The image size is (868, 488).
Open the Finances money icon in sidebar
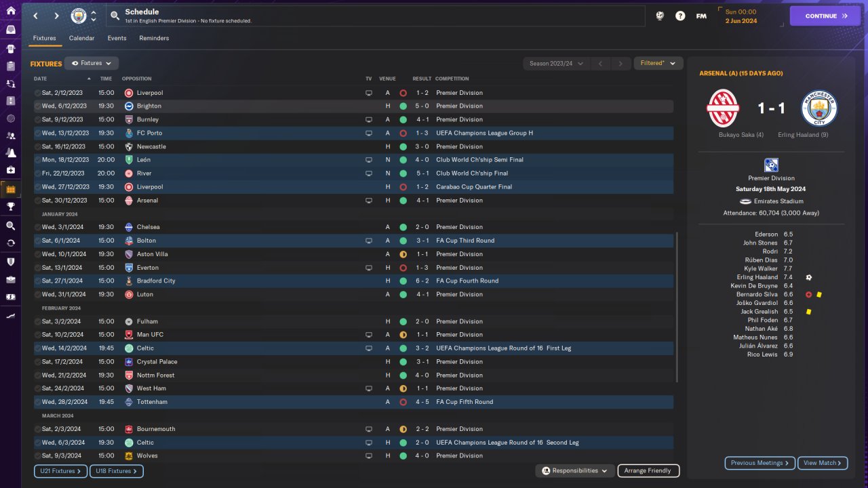[10, 297]
